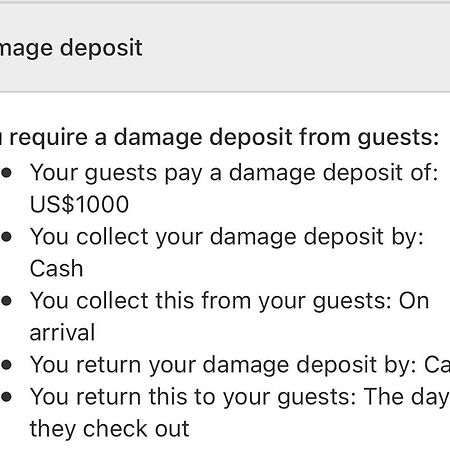The height and width of the screenshot is (450, 450).
Task: Click the "mage deposit" section header title
Action: 71,49
